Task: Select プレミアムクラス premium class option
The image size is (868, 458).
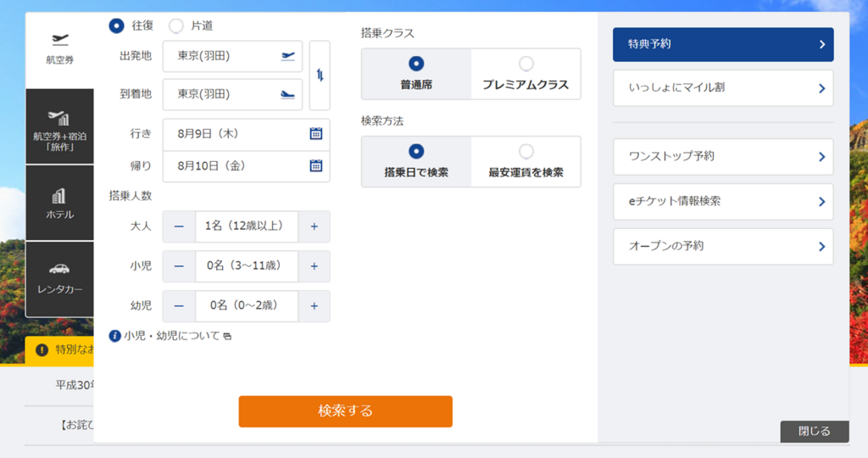Action: pyautogui.click(x=526, y=74)
